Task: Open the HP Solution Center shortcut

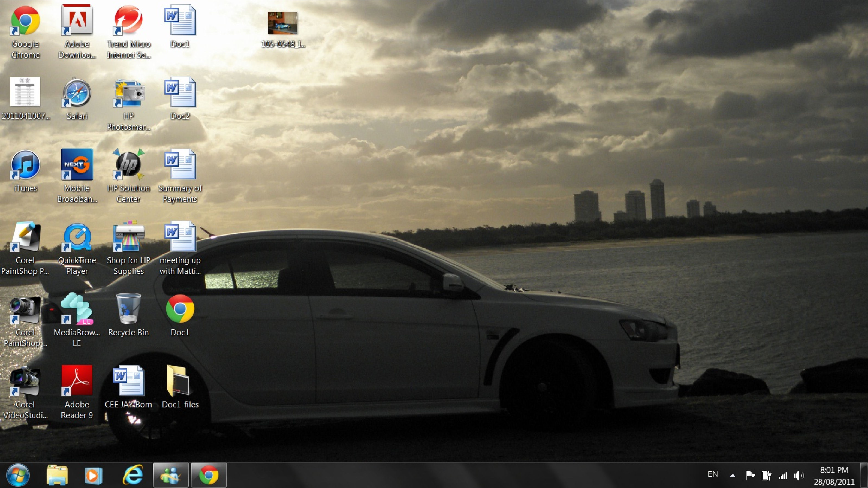Action: pos(128,176)
